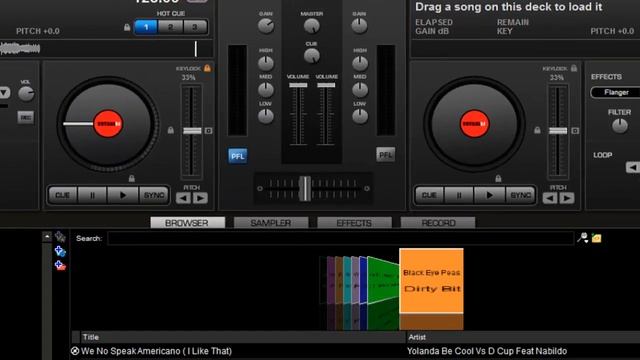
Task: Click the Search input field
Action: click(340, 238)
